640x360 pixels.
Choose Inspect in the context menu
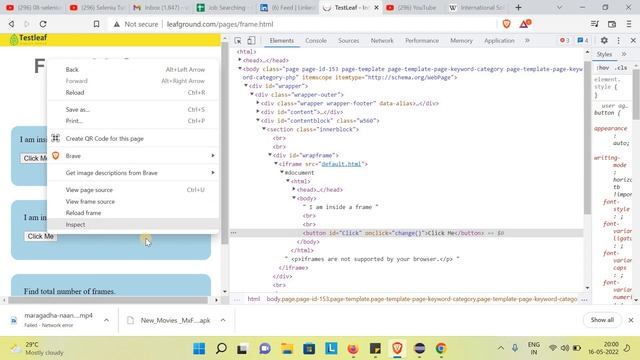pos(133,224)
